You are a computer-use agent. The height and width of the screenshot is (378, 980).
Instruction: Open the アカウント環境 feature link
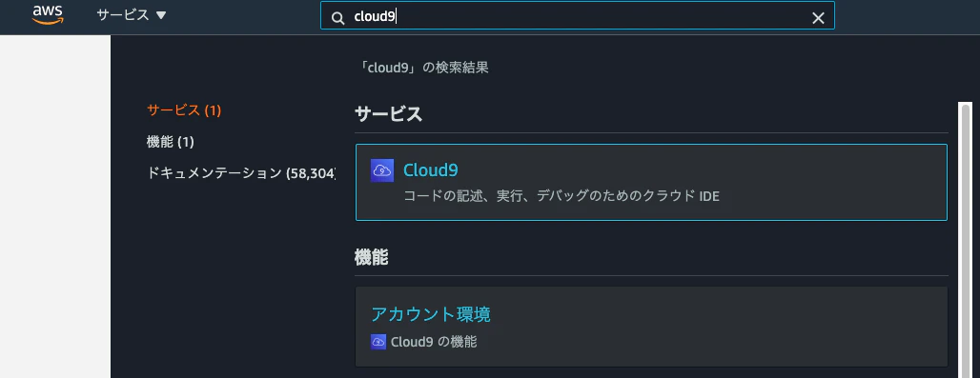tap(431, 314)
